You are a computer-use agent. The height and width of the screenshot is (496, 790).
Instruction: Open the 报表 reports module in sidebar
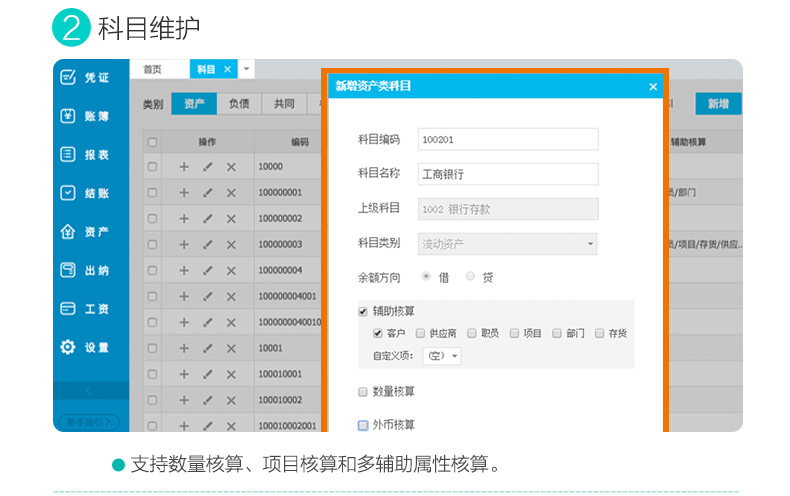(x=85, y=155)
